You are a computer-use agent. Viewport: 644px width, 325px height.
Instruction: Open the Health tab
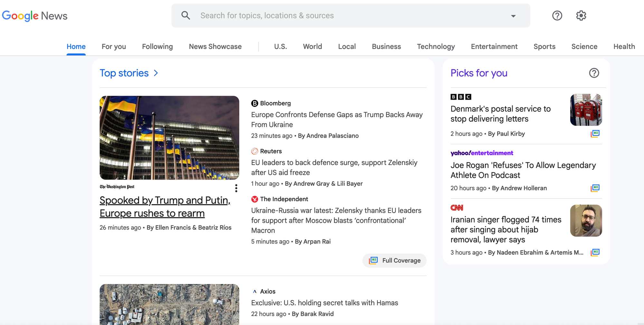(624, 46)
